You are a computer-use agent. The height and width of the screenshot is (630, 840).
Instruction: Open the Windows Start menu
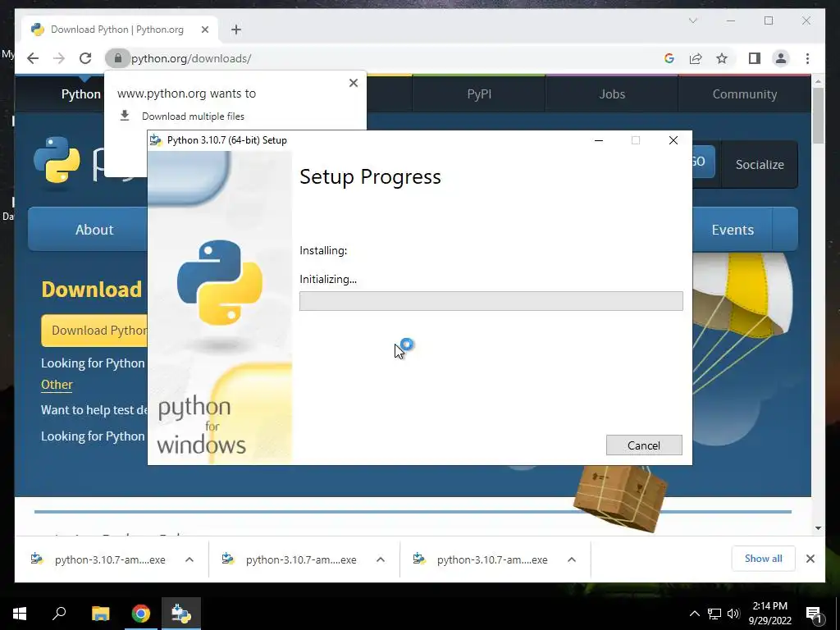pos(20,614)
